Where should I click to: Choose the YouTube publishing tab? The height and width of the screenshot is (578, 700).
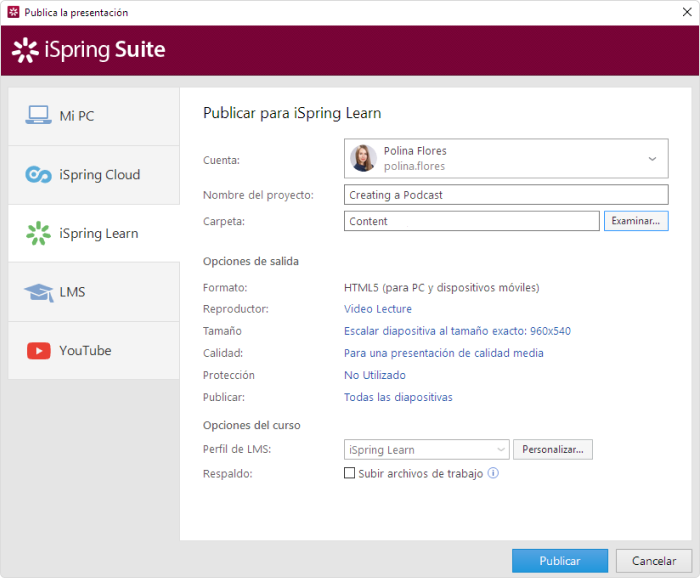pos(94,351)
